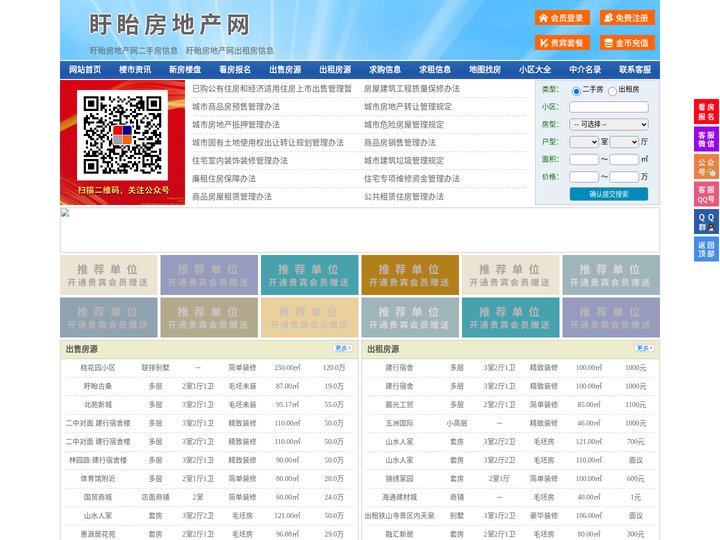Screen dimensions: 720x540
Task: Click the minimum 价格 input field
Action: click(x=584, y=177)
